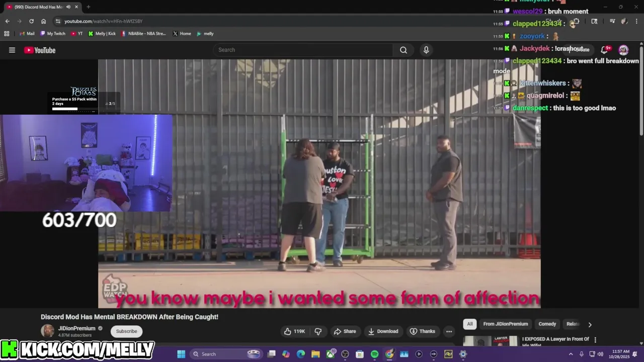Open options menu for 'I EXPOSED A Lawyer' video
The width and height of the screenshot is (644, 362).
coord(595,340)
